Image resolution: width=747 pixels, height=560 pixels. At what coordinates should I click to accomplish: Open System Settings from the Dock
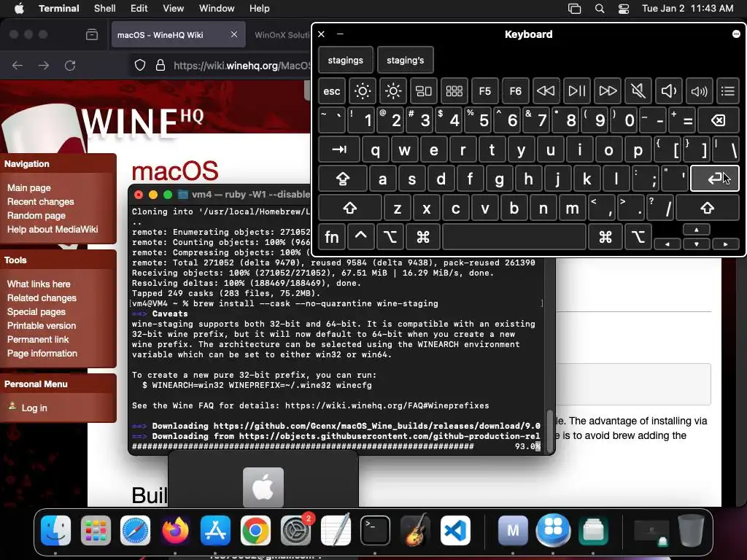pyautogui.click(x=295, y=530)
